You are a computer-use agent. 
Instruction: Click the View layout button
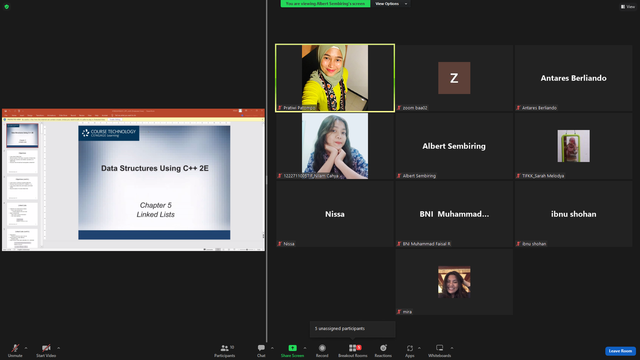628,7
